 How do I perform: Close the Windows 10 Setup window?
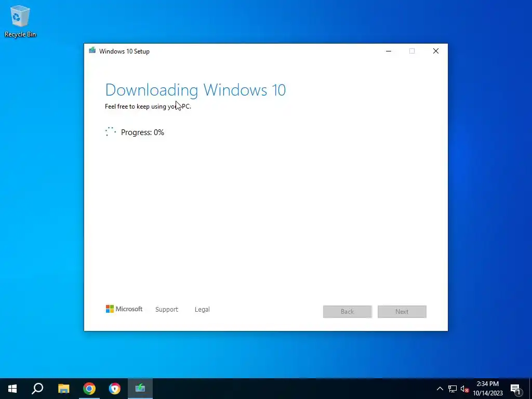(436, 51)
